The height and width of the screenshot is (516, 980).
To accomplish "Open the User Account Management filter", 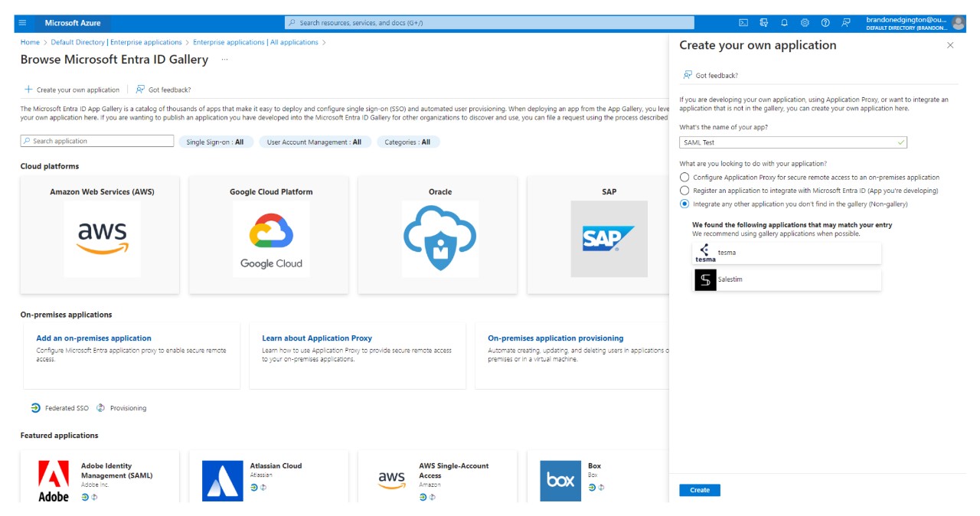I will click(x=314, y=142).
